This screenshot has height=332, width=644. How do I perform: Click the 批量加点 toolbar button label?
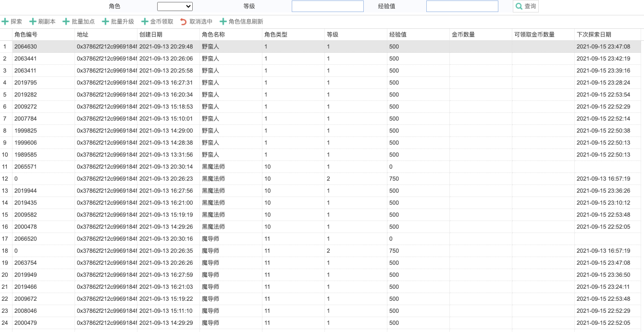pyautogui.click(x=83, y=22)
